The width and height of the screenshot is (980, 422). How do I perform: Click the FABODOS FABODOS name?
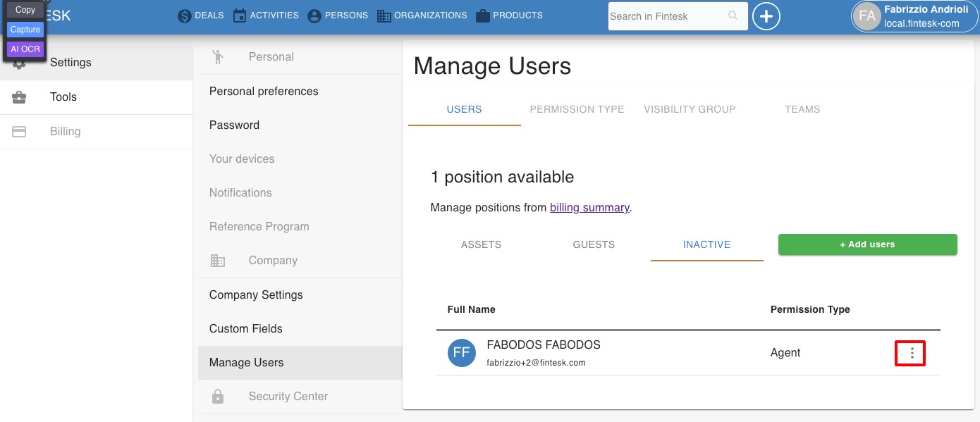(544, 345)
